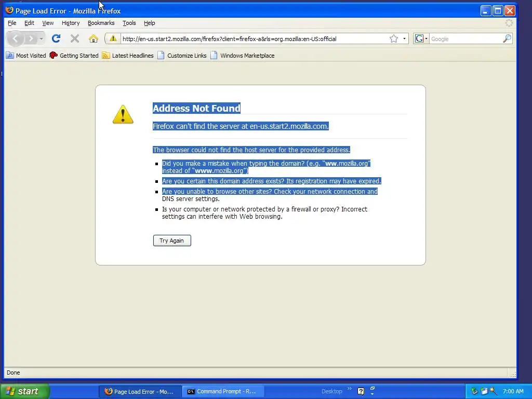Switch to Page Load Error taskbar button
This screenshot has width=532, height=399.
click(x=139, y=392)
